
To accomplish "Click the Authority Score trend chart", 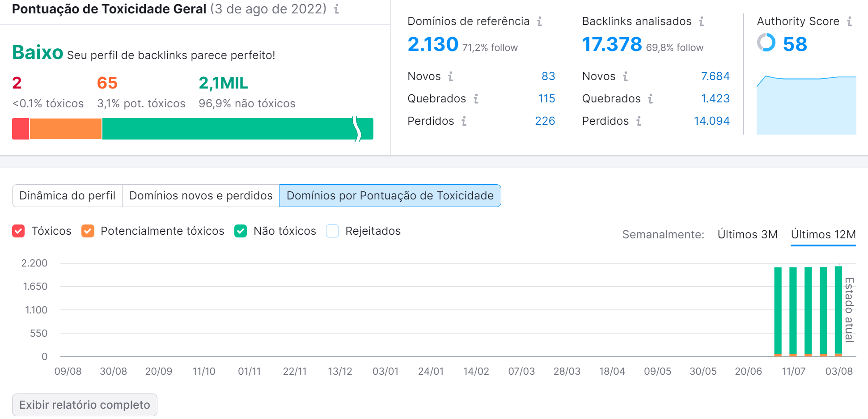I will click(806, 105).
